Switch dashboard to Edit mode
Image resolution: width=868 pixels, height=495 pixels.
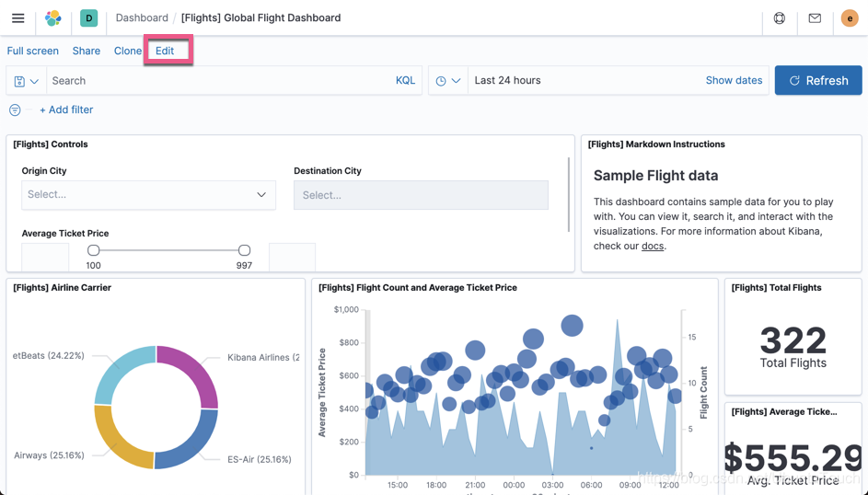tap(165, 51)
